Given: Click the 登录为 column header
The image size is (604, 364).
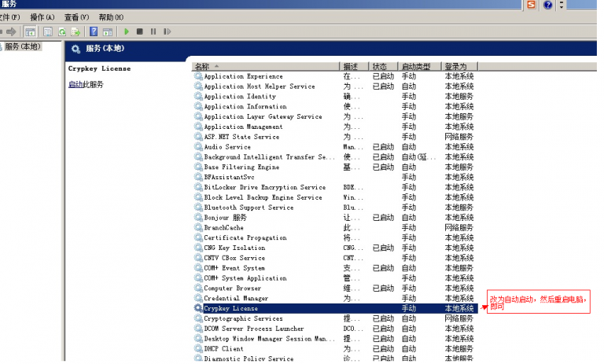Looking at the screenshot, I should tap(456, 67).
